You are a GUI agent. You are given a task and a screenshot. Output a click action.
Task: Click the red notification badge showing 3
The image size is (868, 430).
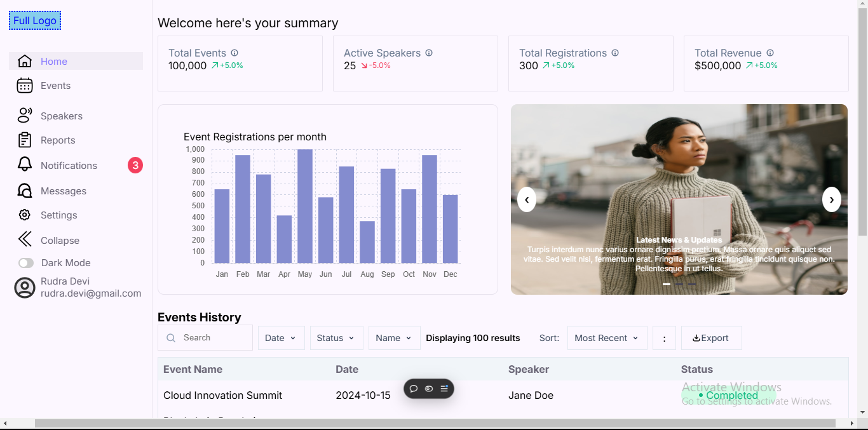(x=135, y=165)
